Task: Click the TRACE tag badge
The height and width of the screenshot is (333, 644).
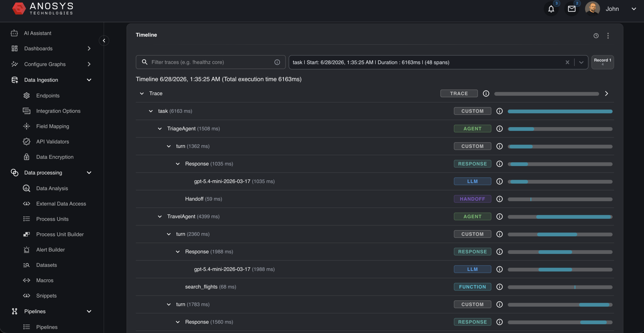Action: coord(459,94)
